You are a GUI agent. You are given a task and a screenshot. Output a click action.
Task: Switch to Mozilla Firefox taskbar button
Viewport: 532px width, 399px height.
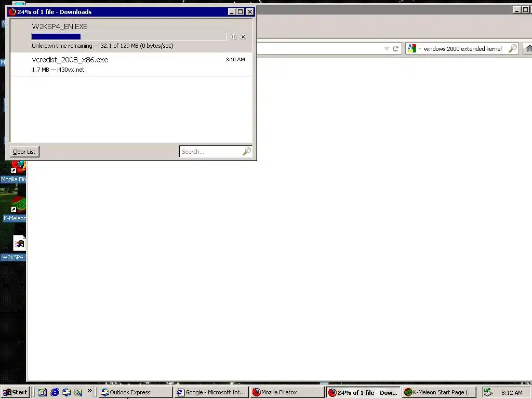tap(287, 392)
